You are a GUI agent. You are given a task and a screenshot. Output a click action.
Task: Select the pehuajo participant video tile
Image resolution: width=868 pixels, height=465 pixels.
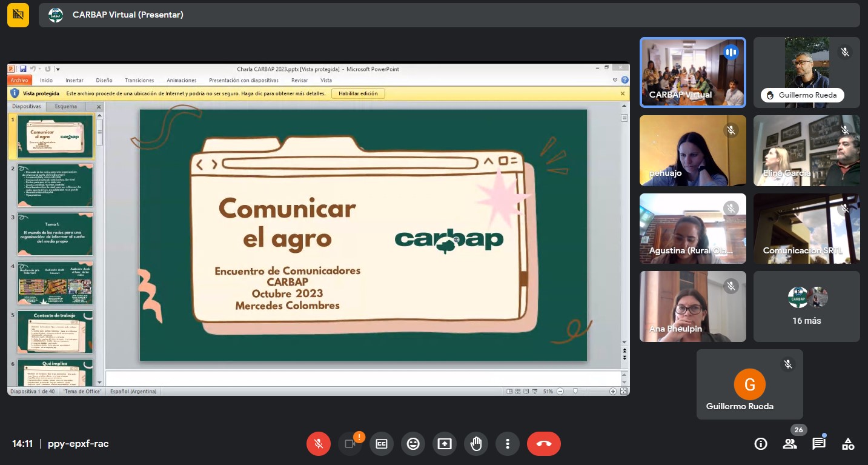pos(693,150)
